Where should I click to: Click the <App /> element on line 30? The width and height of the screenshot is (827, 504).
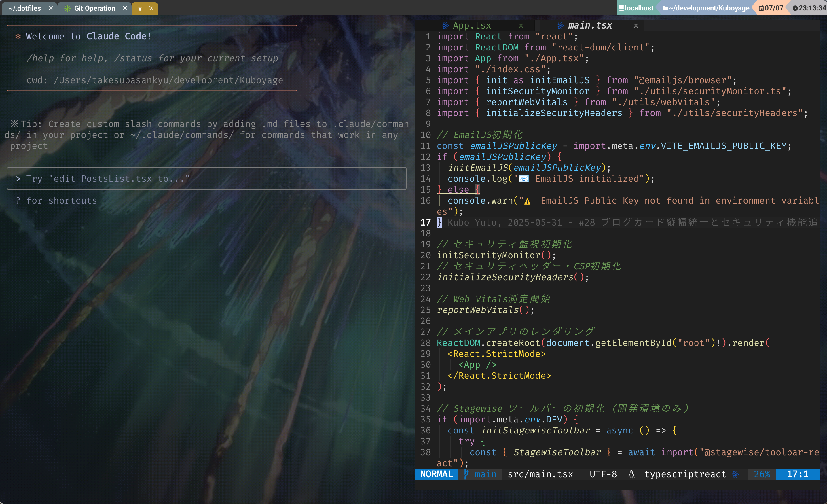[x=477, y=365]
